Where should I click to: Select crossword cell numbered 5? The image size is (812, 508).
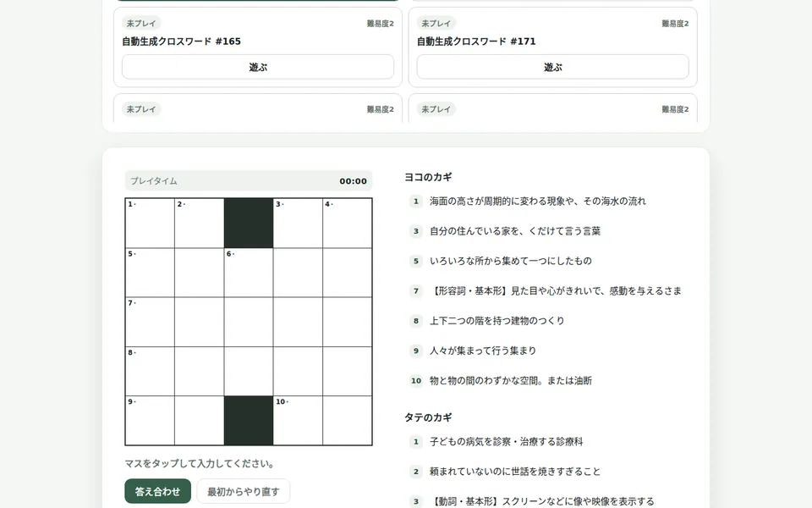[x=151, y=273]
